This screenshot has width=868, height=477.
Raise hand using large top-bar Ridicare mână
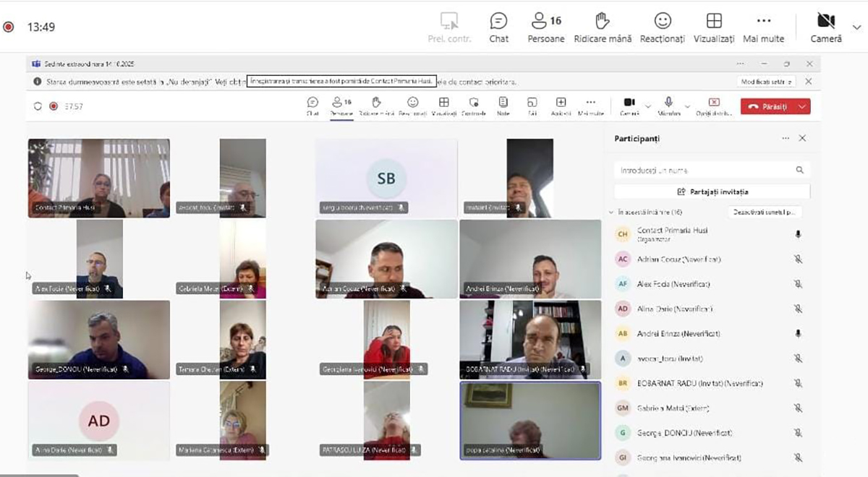[602, 27]
